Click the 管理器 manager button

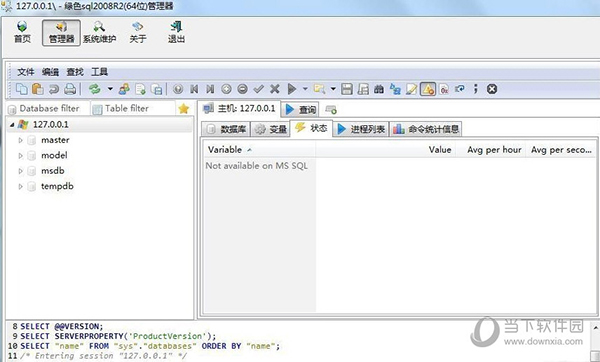(61, 33)
